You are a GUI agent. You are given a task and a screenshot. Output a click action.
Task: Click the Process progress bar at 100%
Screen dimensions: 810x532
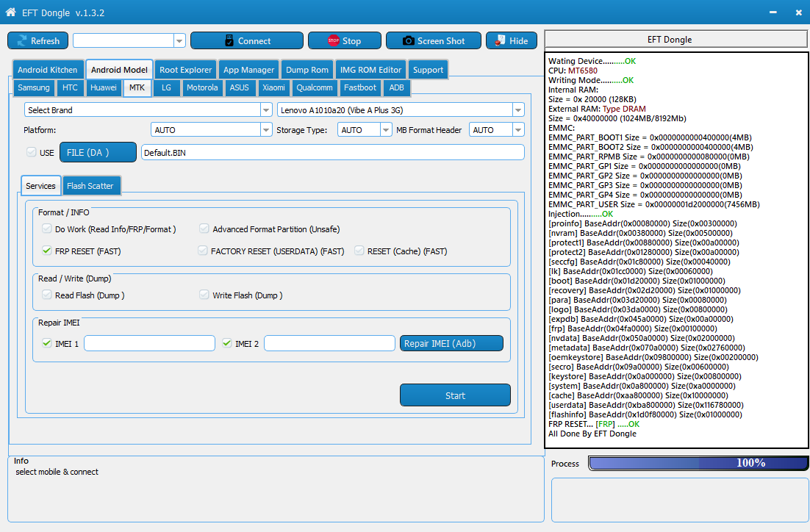698,463
